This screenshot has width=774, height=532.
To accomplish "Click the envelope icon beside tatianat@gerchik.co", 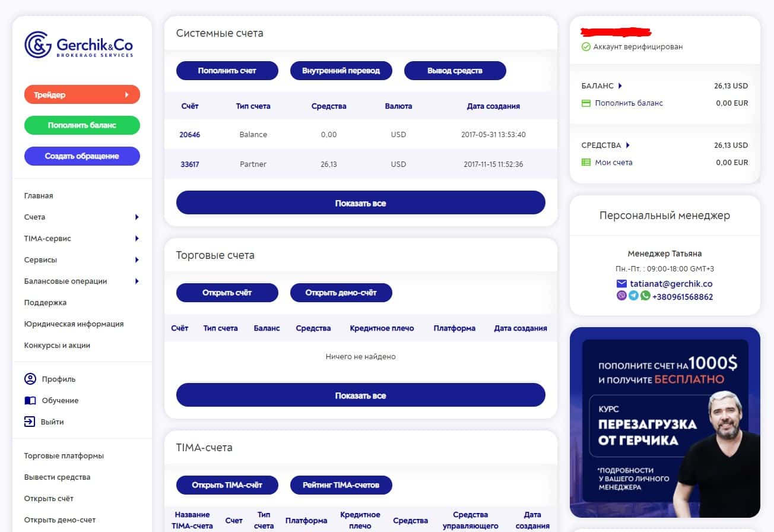I will (x=621, y=284).
